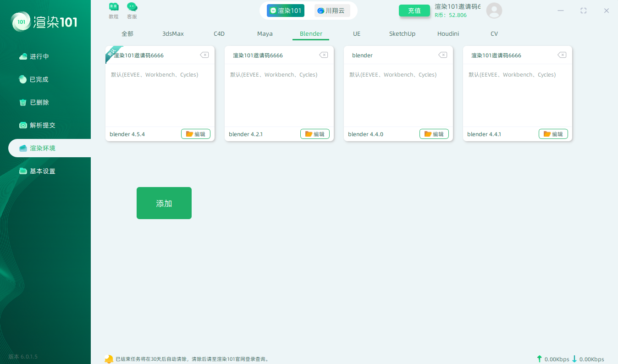Select 渲染环境 in sidebar
This screenshot has height=364, width=618.
click(50, 148)
